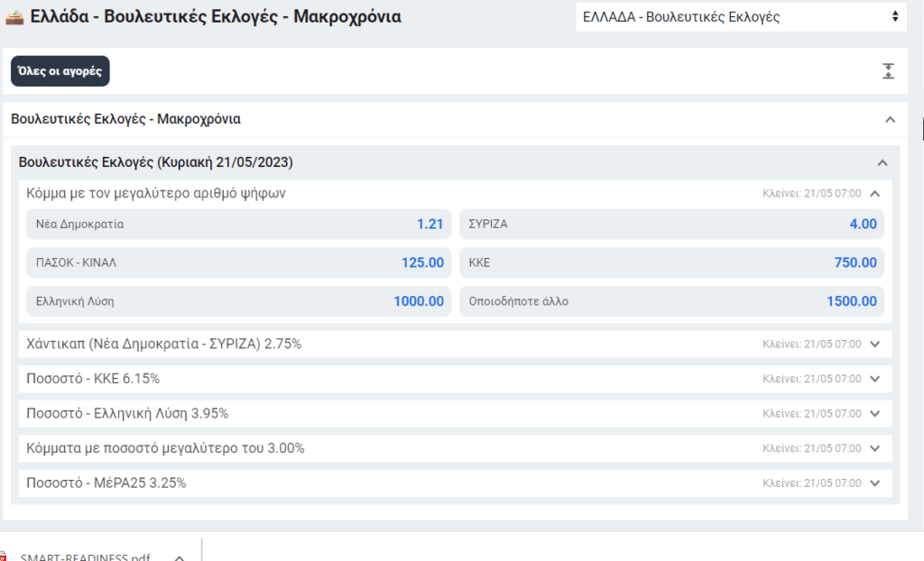Expand the Χάντικαπ Νέα Δημοκρατία - ΣΥΡΙΖΑ market
The image size is (924, 561).
pyautogui.click(x=455, y=345)
